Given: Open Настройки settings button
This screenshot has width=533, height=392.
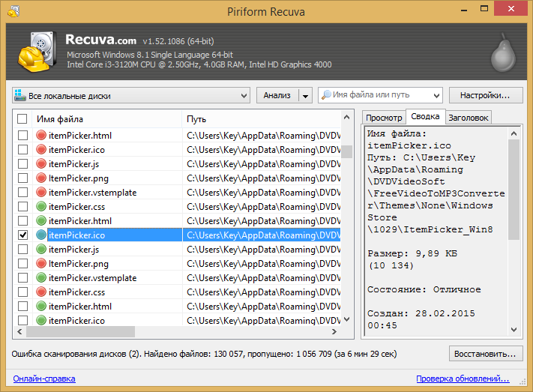Looking at the screenshot, I should tap(486, 95).
